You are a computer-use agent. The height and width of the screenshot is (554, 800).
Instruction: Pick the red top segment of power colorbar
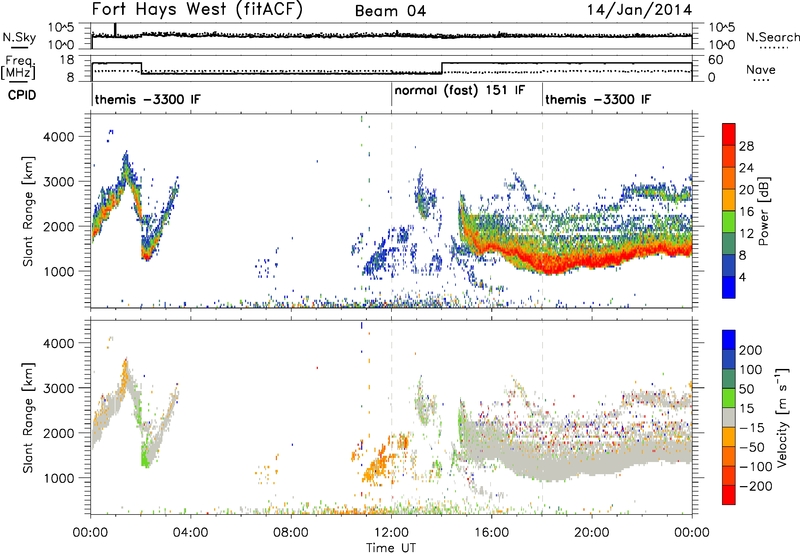tap(729, 134)
